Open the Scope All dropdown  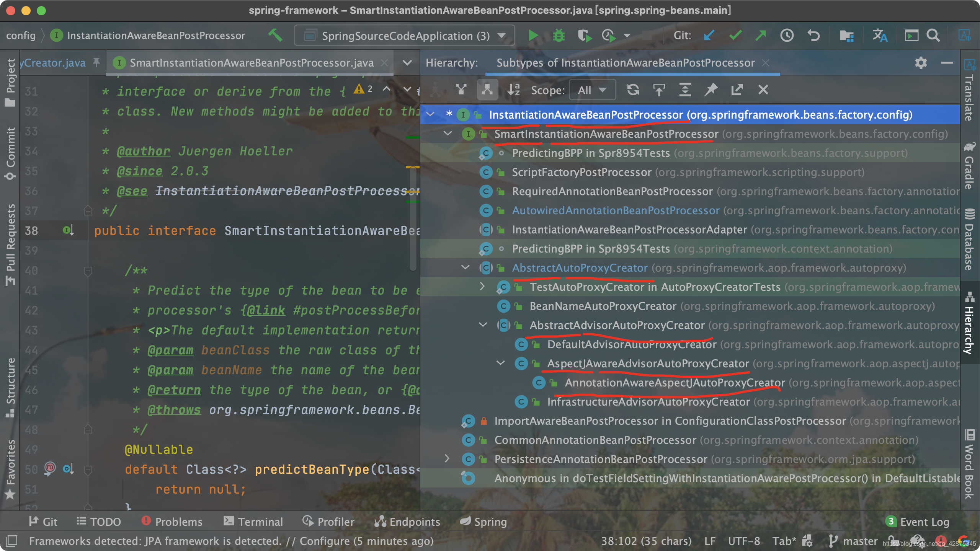coord(592,90)
